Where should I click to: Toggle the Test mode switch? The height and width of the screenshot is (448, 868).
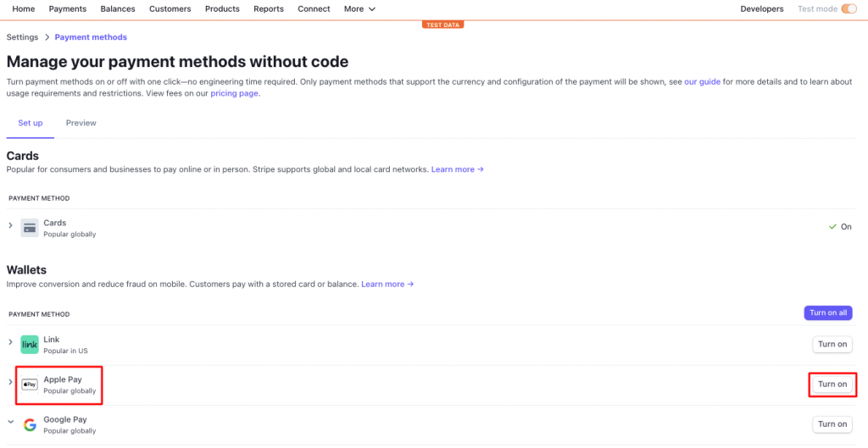(849, 8)
